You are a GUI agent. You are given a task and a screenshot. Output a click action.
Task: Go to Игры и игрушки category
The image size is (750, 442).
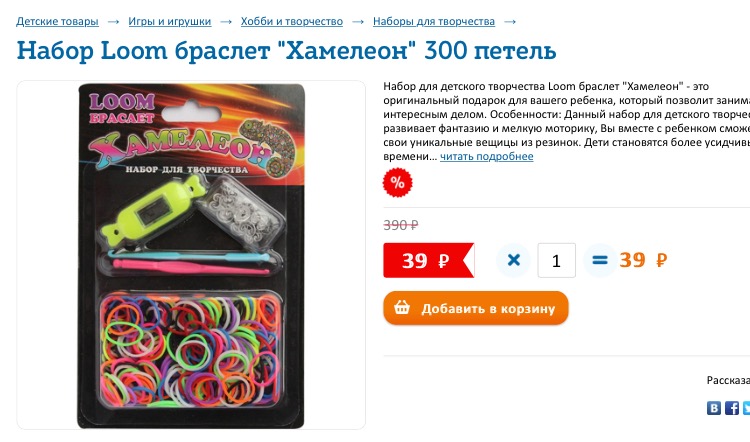(169, 22)
